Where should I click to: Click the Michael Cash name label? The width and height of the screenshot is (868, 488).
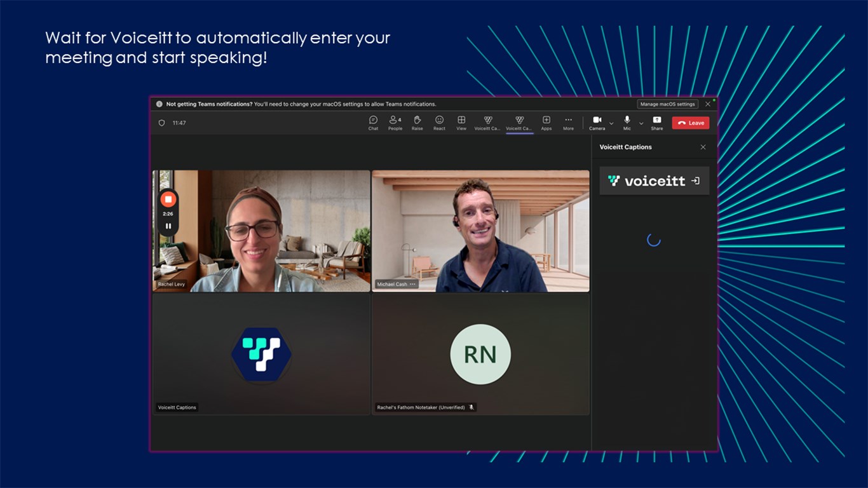pyautogui.click(x=392, y=284)
